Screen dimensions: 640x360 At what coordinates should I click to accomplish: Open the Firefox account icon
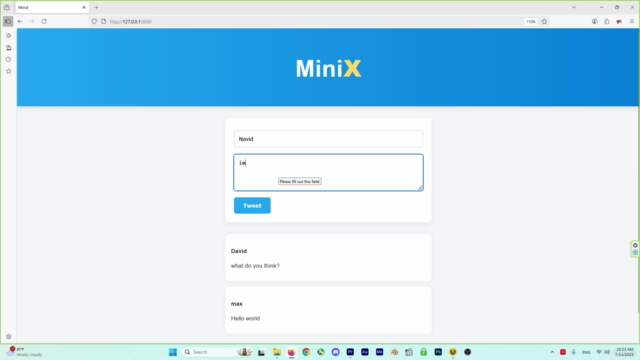coord(594,21)
